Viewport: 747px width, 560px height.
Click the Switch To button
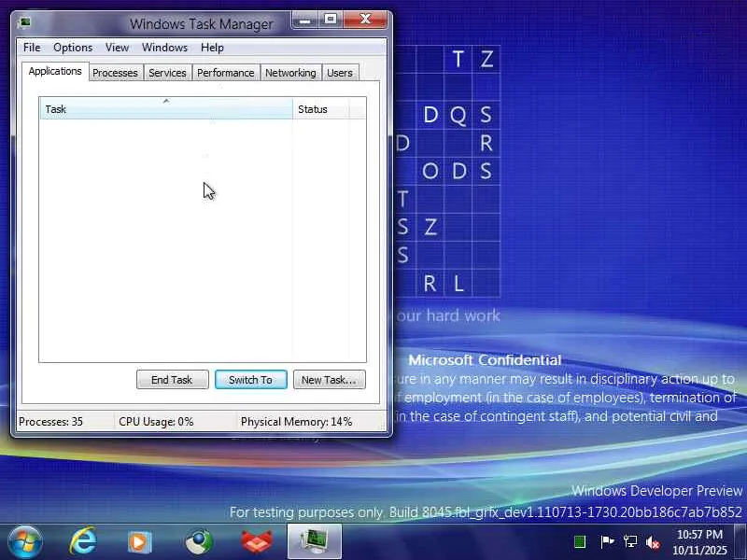coord(251,380)
